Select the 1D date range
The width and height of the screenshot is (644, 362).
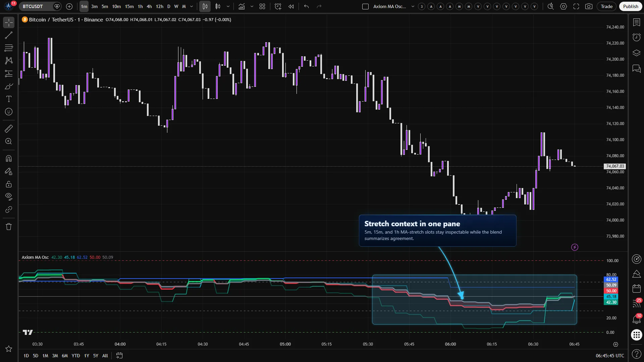(26, 356)
